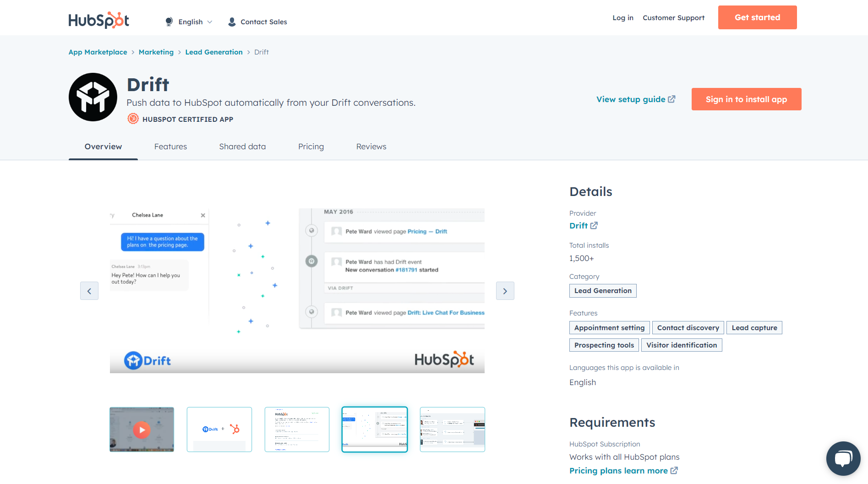Click 'Works with all HubSpot plans' text
868x484 pixels.
pyautogui.click(x=624, y=457)
